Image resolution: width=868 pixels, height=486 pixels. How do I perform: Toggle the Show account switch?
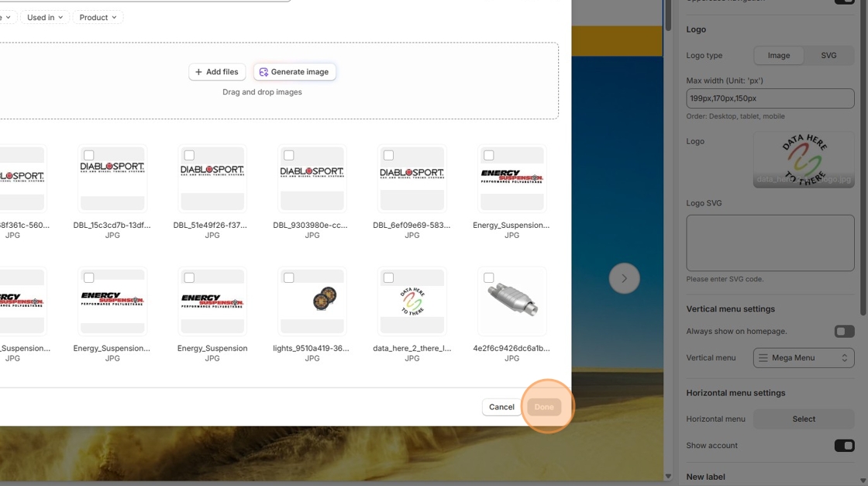(844, 446)
